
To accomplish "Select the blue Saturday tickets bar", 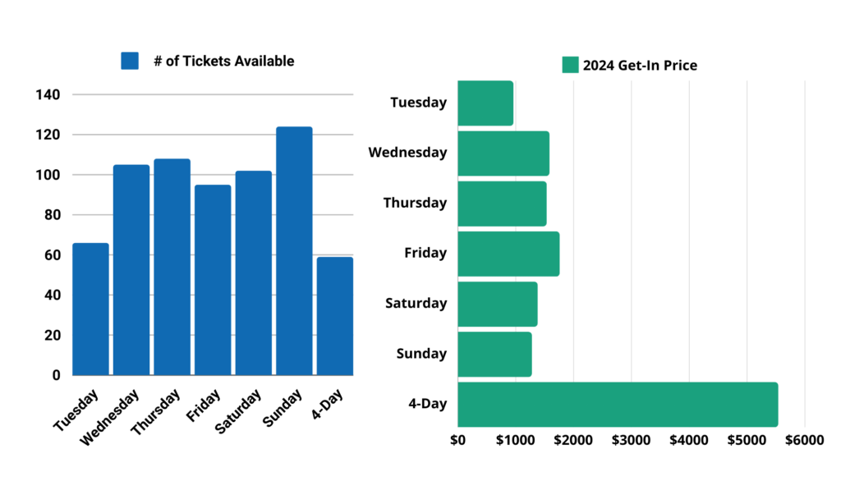I will [x=253, y=273].
